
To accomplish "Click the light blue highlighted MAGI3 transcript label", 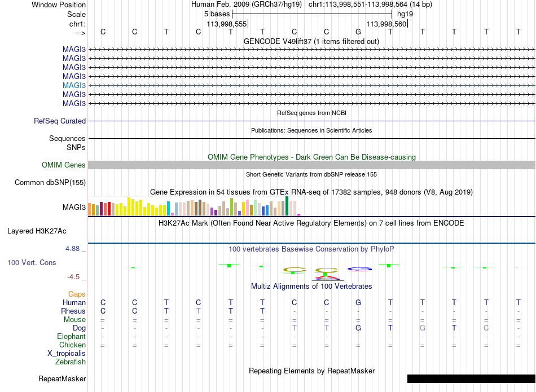I will pos(74,85).
